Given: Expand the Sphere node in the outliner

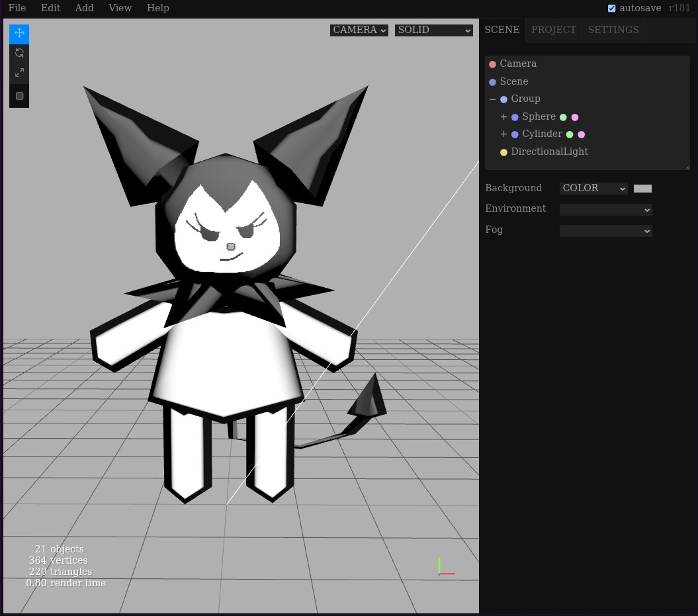Looking at the screenshot, I should pyautogui.click(x=503, y=117).
